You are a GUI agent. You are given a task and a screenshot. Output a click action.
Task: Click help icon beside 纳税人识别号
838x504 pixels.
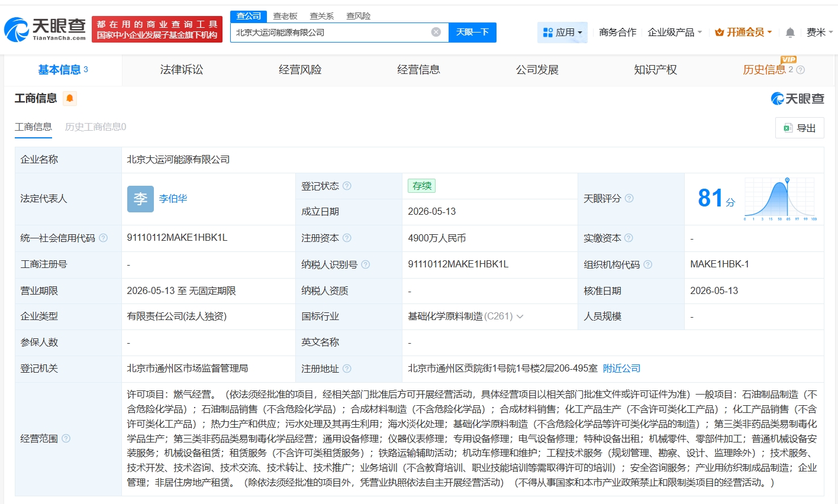click(365, 264)
